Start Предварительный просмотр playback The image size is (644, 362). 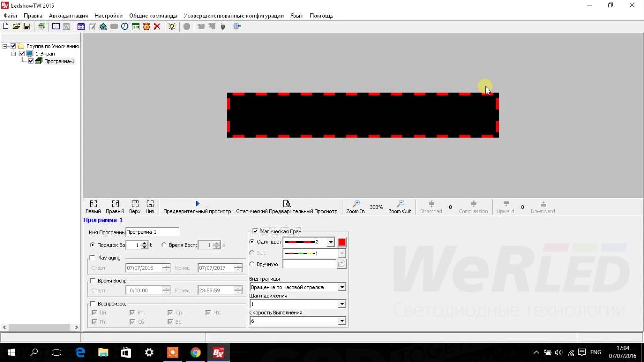197,207
